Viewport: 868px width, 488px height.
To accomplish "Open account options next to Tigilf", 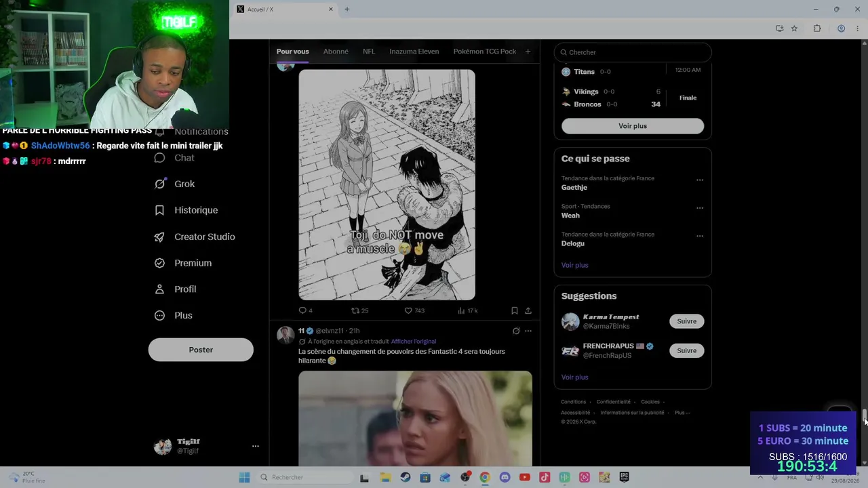I will click(x=256, y=446).
